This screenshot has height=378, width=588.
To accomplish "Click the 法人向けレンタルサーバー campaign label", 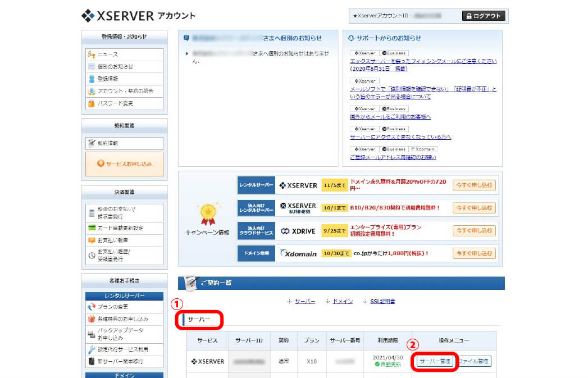I will (256, 208).
